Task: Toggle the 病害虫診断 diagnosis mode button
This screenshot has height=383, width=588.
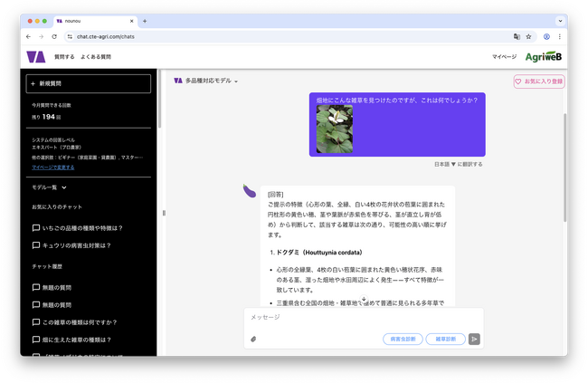Action: click(403, 340)
